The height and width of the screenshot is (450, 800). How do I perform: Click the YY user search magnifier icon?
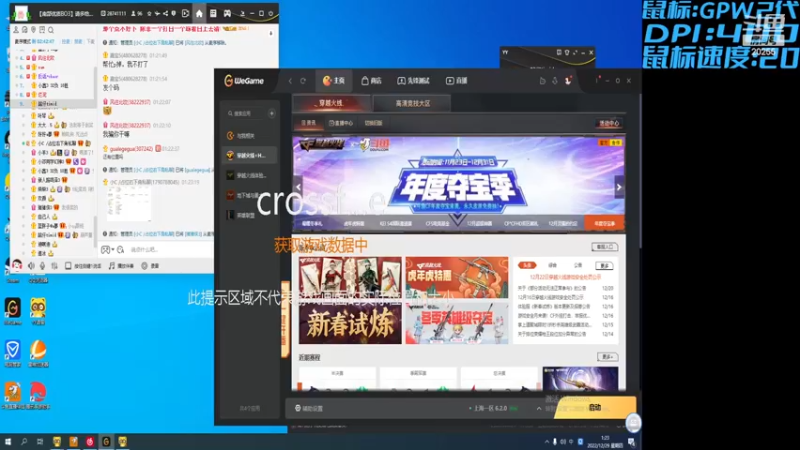(51, 30)
